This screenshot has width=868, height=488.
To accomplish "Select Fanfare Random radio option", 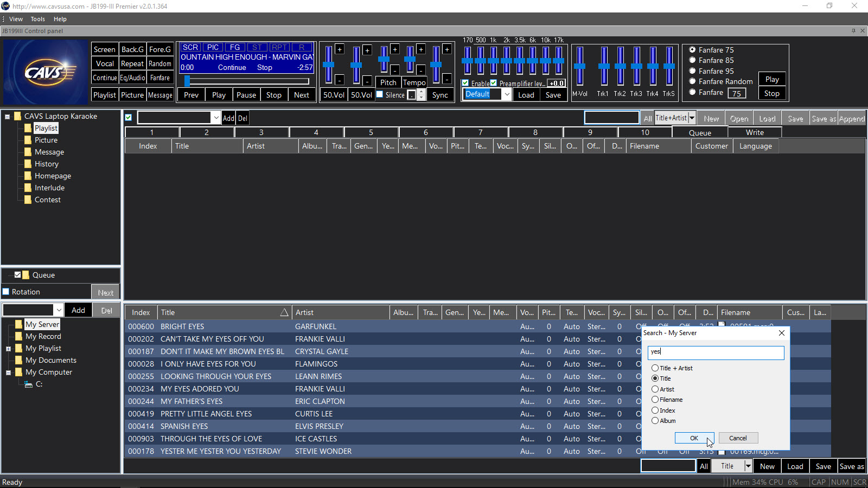I will [x=692, y=81].
